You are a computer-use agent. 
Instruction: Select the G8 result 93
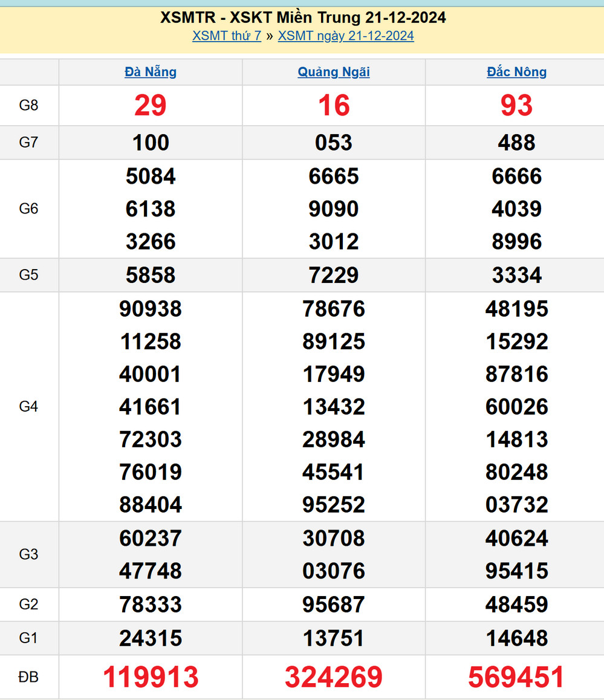coord(516,106)
